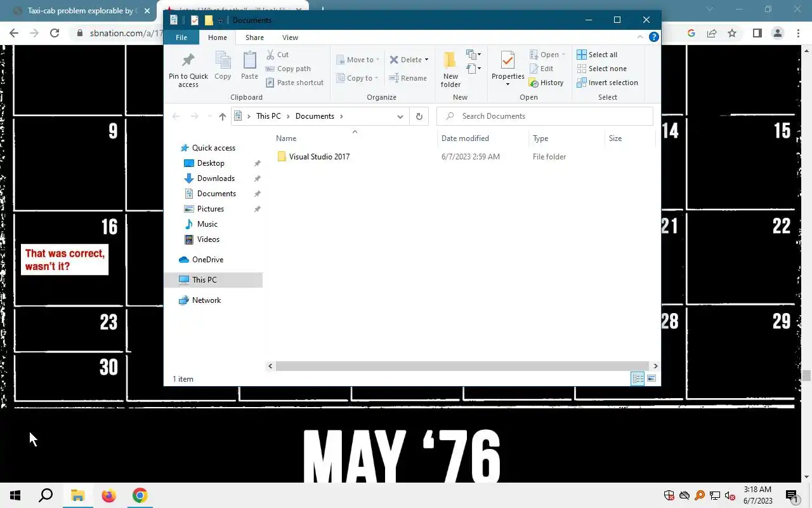Refresh the Documents folder view

click(419, 116)
